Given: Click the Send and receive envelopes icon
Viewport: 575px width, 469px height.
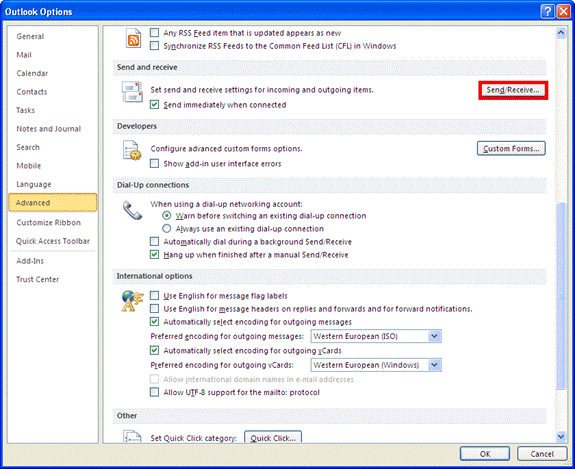Looking at the screenshot, I should click(132, 92).
